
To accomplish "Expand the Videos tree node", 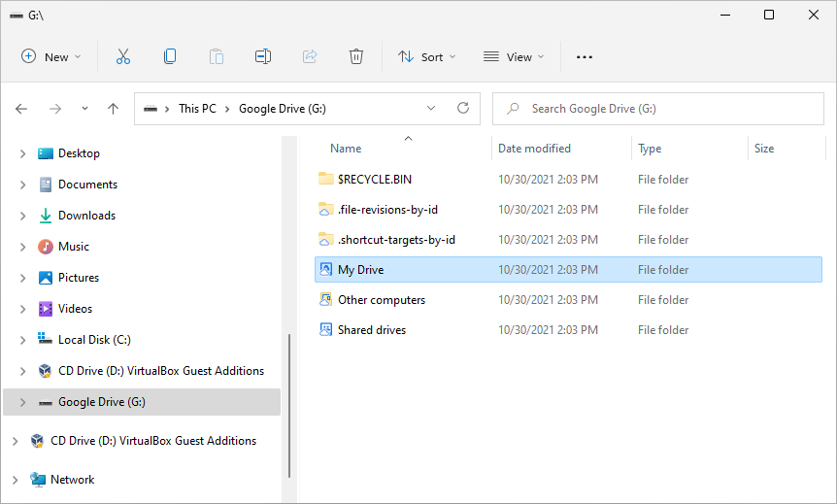I will (x=23, y=309).
